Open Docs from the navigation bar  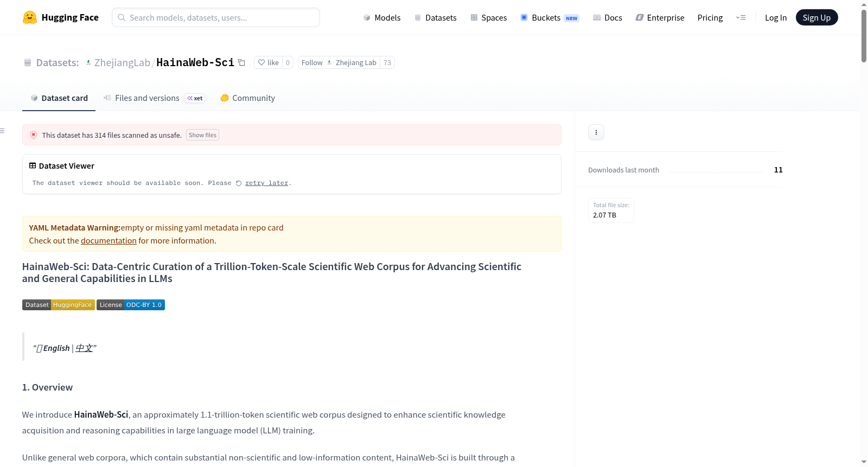pyautogui.click(x=608, y=17)
